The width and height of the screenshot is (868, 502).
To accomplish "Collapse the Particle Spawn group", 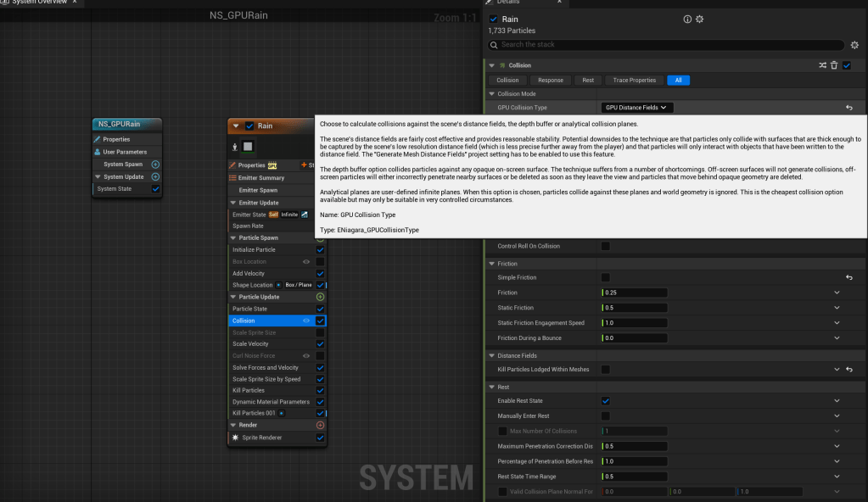I will 232,238.
